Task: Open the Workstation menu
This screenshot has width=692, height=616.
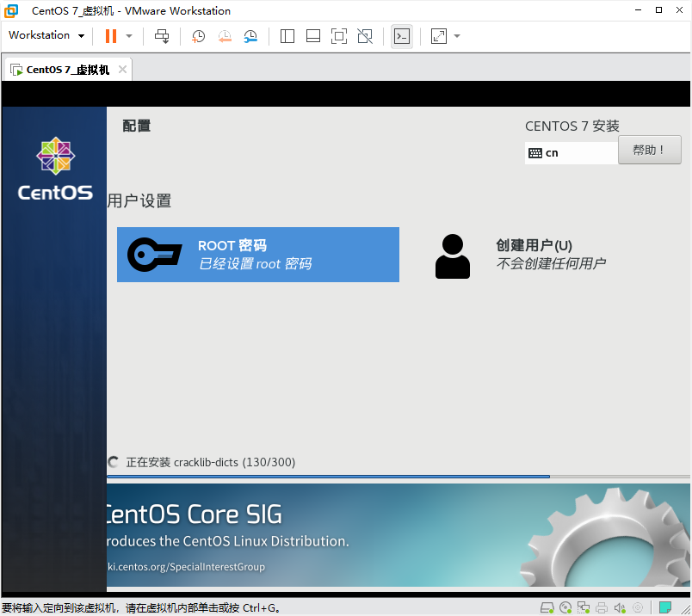Action: point(46,35)
